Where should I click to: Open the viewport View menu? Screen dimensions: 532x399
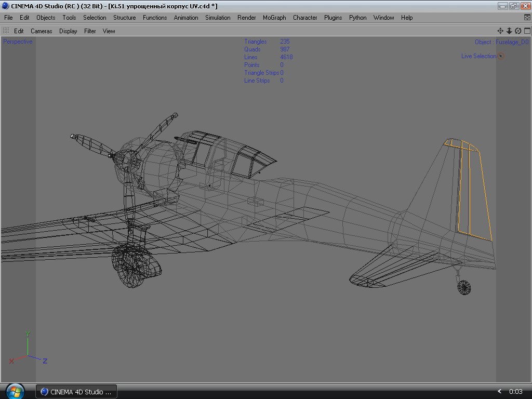109,31
